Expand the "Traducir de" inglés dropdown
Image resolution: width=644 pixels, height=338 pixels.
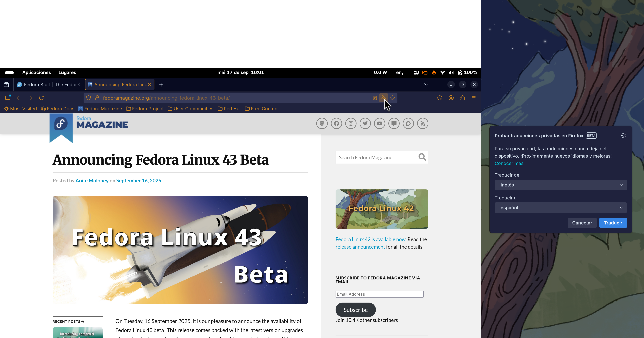[561, 185]
